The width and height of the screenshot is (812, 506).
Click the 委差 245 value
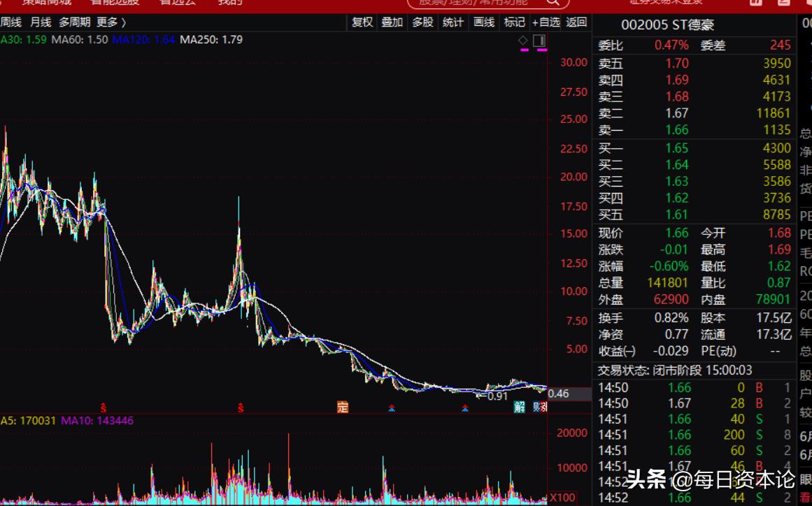click(780, 45)
